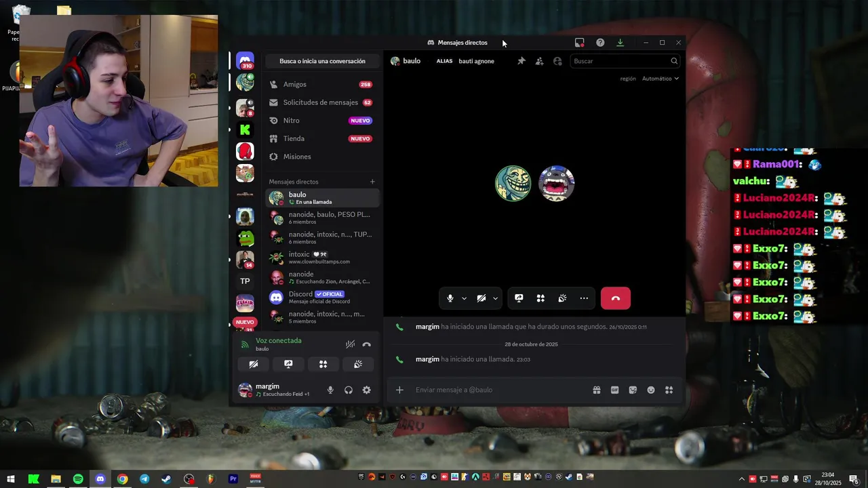Open the Tienda shop

pyautogui.click(x=322, y=138)
